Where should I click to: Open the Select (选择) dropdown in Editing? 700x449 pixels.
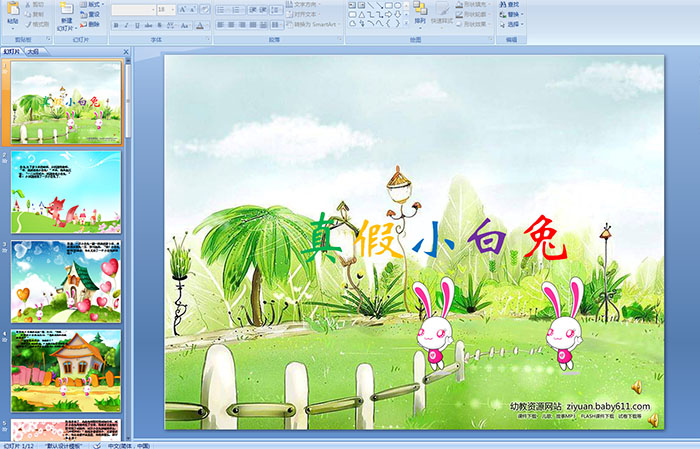[513, 25]
